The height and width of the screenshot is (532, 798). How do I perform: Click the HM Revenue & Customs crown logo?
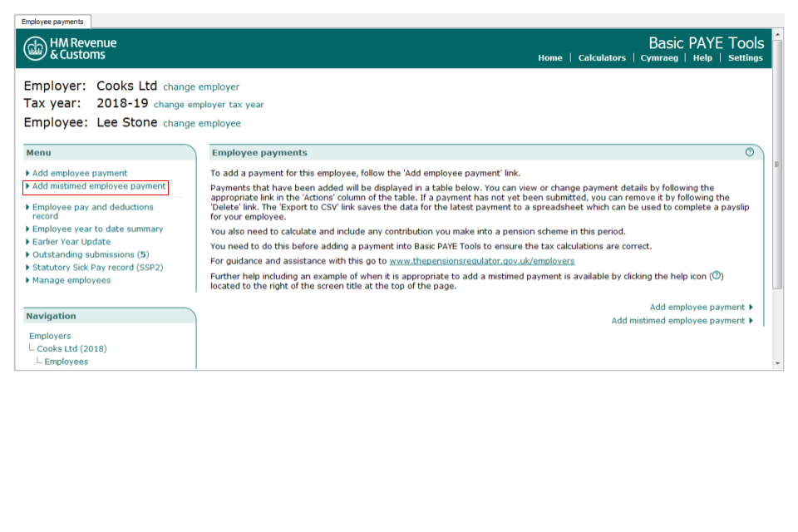click(35, 49)
